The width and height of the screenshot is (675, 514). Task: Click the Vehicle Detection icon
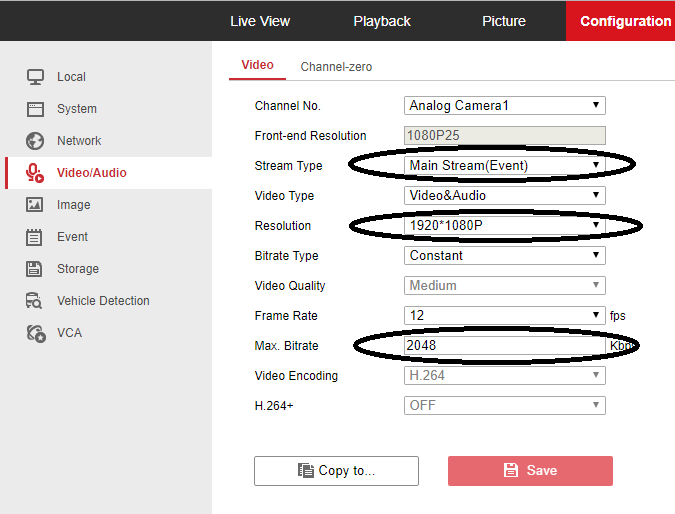35,301
